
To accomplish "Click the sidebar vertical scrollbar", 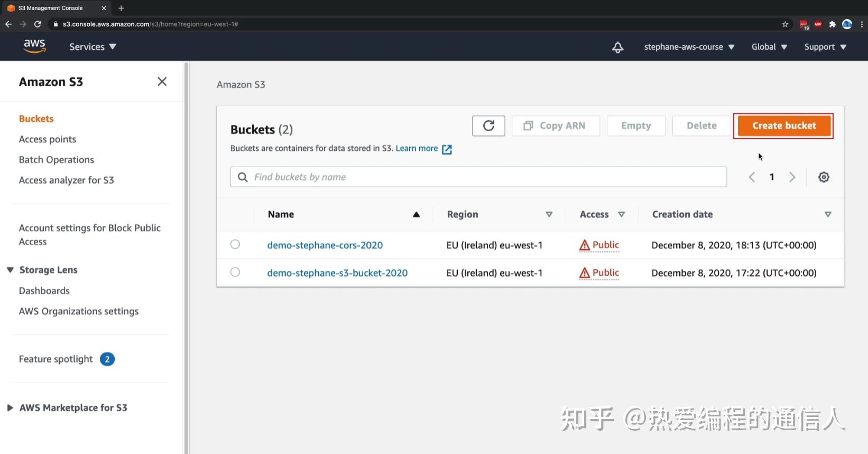I will pos(186,258).
